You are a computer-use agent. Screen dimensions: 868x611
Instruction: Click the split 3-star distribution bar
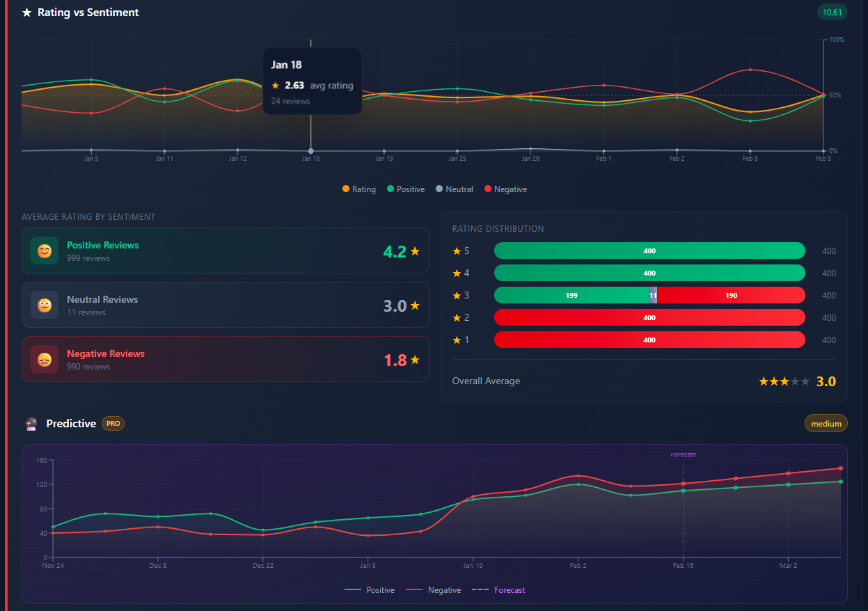(x=649, y=295)
